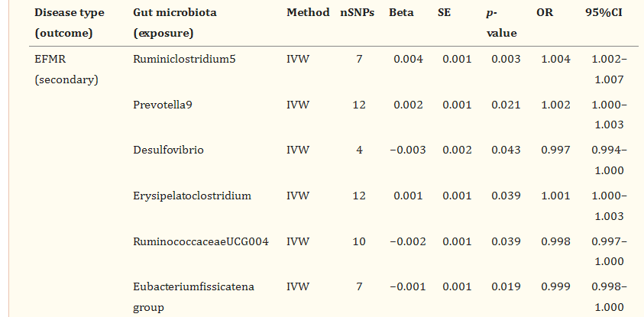Image resolution: width=644 pixels, height=317 pixels.
Task: Click the Beta column header
Action: point(401,13)
